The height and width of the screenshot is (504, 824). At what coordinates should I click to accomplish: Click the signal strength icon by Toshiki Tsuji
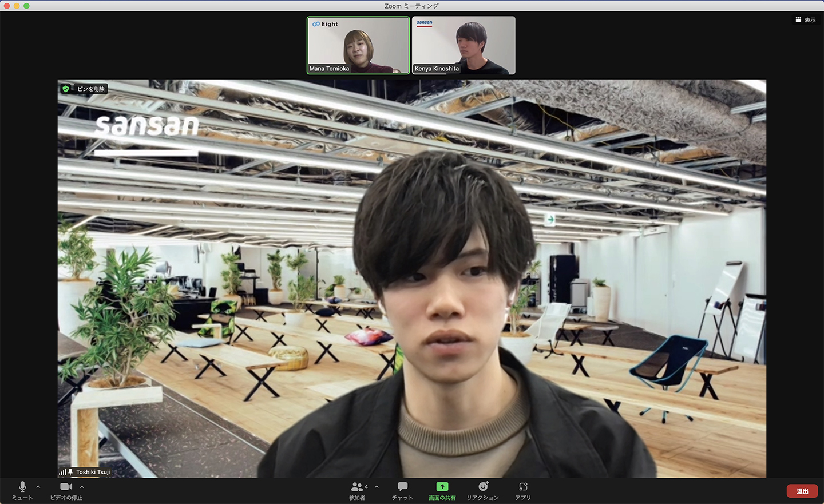tap(62, 473)
